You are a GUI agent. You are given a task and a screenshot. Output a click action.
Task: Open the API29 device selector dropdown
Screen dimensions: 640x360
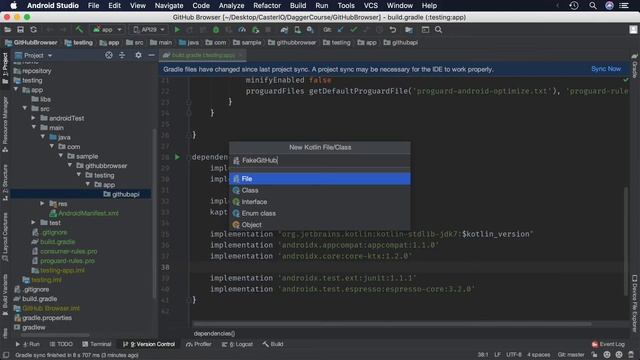149,30
